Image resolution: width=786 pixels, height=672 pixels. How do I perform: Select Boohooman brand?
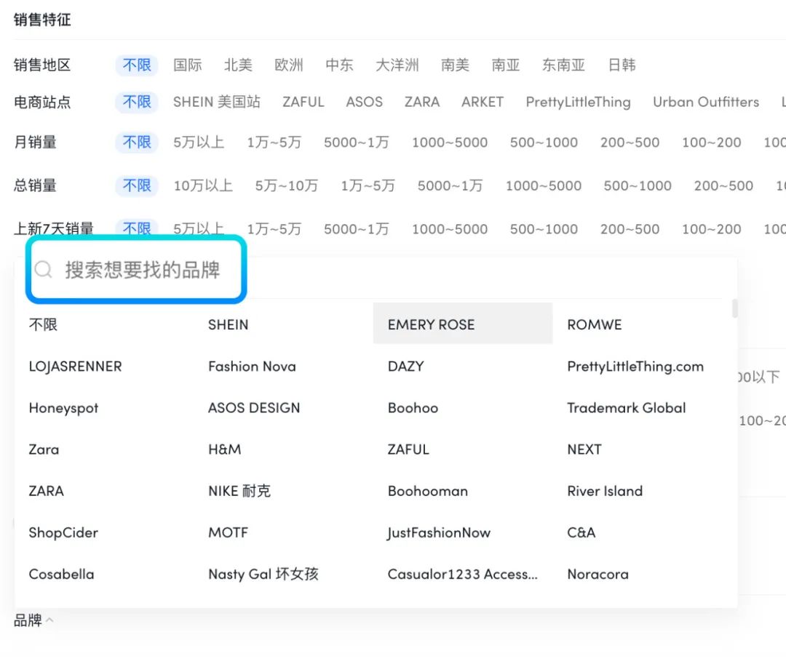(428, 491)
